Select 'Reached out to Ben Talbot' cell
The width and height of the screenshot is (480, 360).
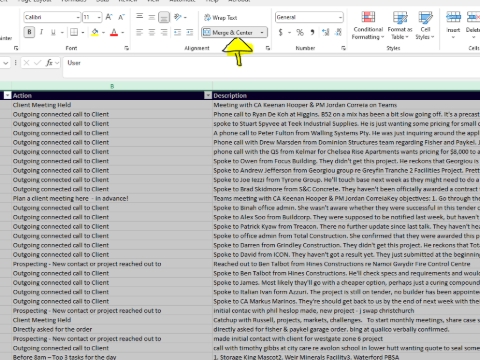coord(346,264)
